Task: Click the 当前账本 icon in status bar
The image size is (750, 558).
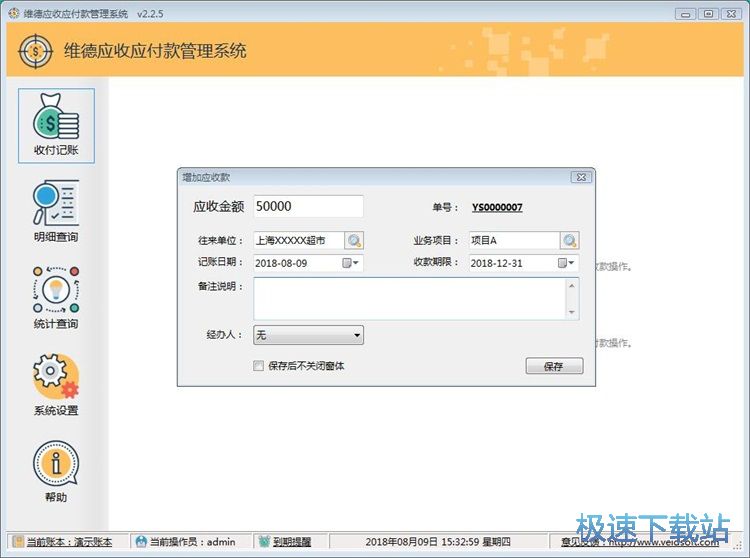Action: (x=18, y=541)
